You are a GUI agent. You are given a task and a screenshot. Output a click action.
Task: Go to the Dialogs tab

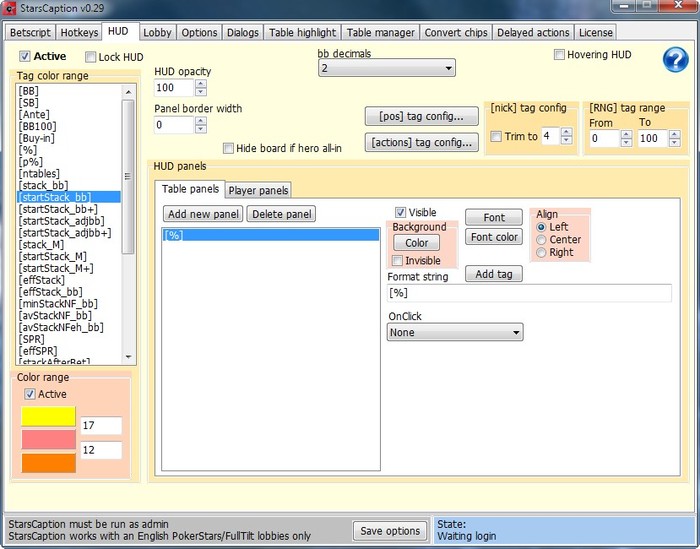[242, 33]
